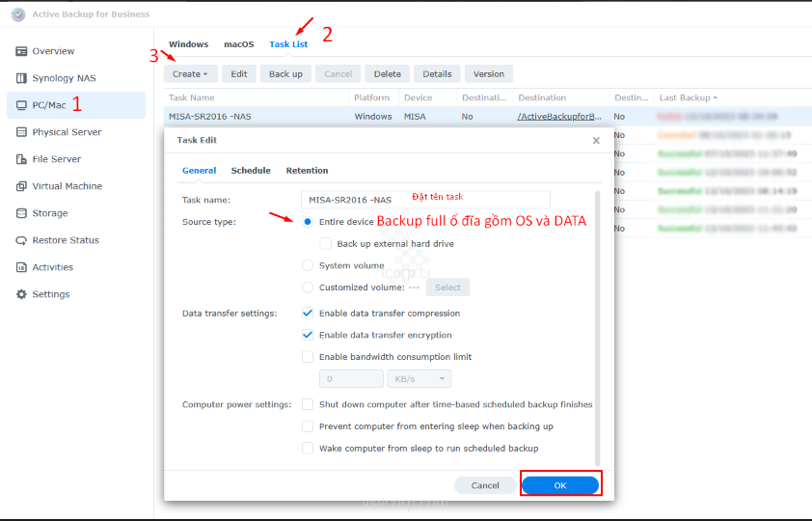
Task: Open the Storage sidebar icon
Action: click(21, 213)
